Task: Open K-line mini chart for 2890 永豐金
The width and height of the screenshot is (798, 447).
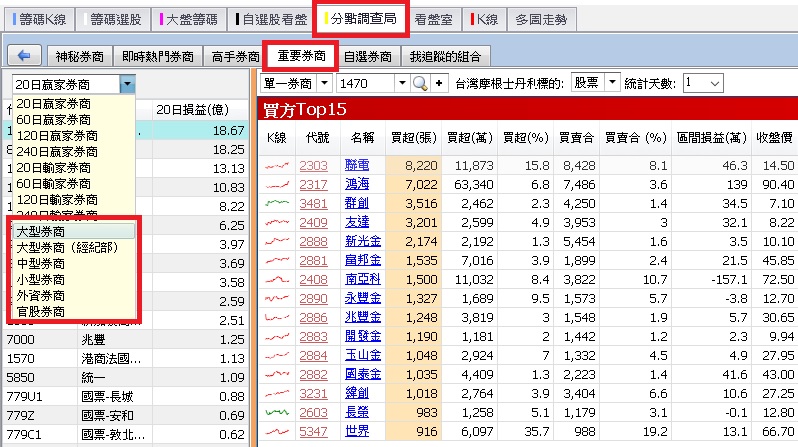Action: [277, 299]
